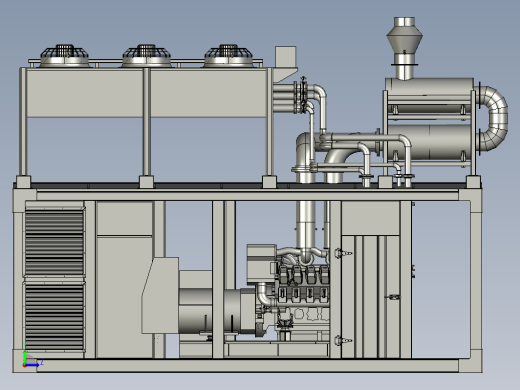Select the lower air intake louver panel
This screenshot has width=520, height=390.
click(54, 317)
